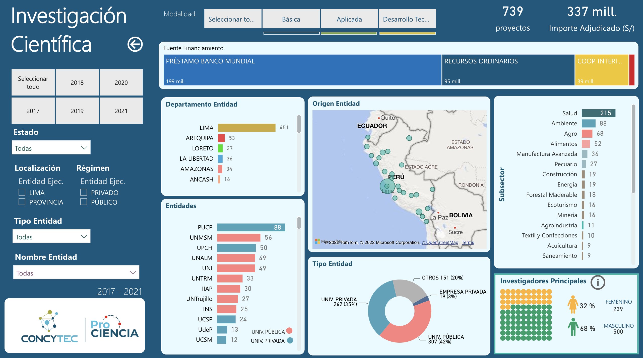Expand the Tipo Entidad dropdown
This screenshot has height=358, width=644.
(51, 236)
